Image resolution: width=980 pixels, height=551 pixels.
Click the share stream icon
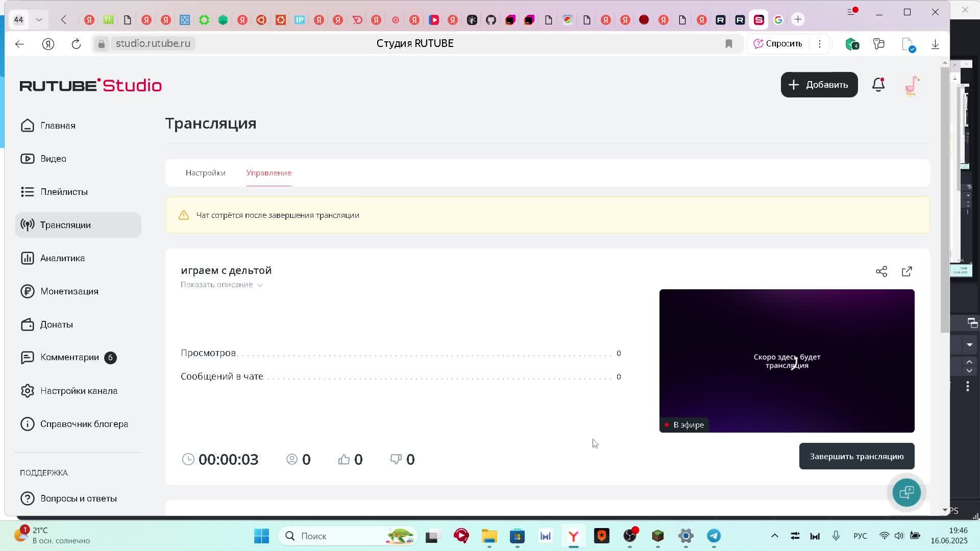click(x=881, y=271)
